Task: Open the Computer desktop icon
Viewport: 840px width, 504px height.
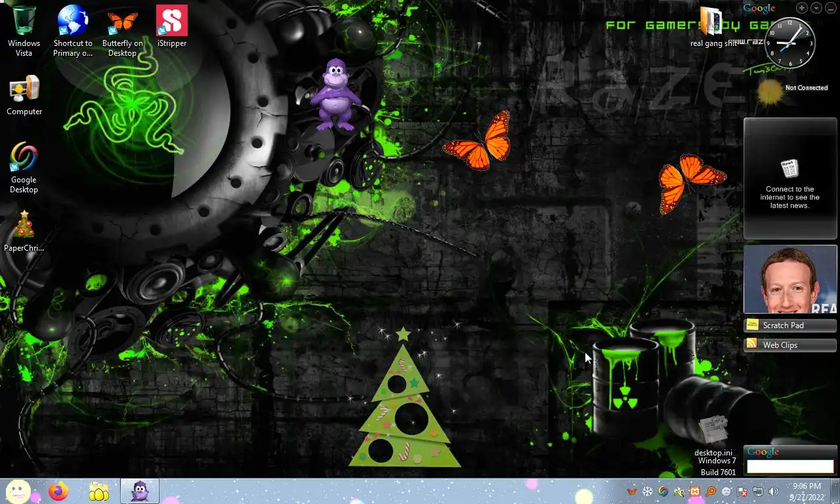Action: [24, 95]
